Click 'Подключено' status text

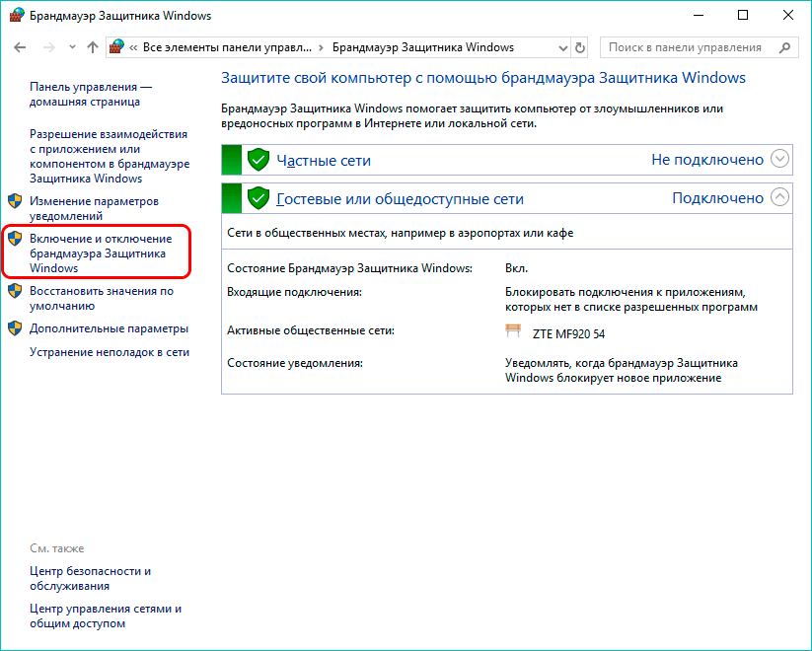point(717,198)
